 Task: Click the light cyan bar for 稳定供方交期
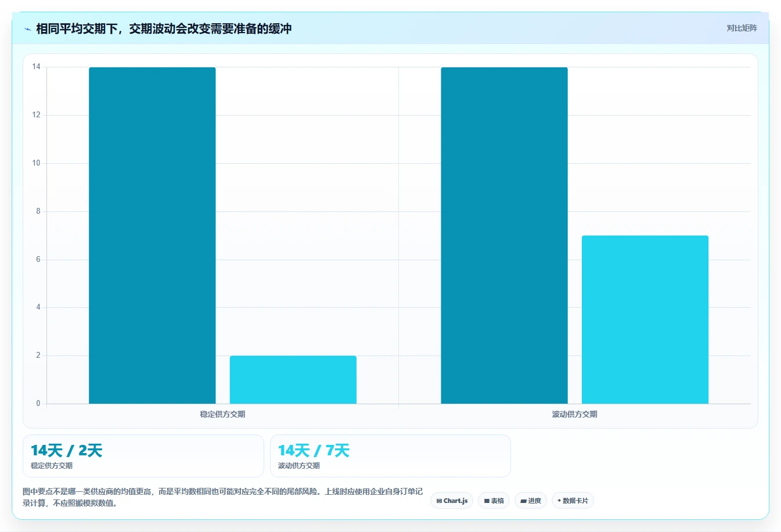click(293, 380)
